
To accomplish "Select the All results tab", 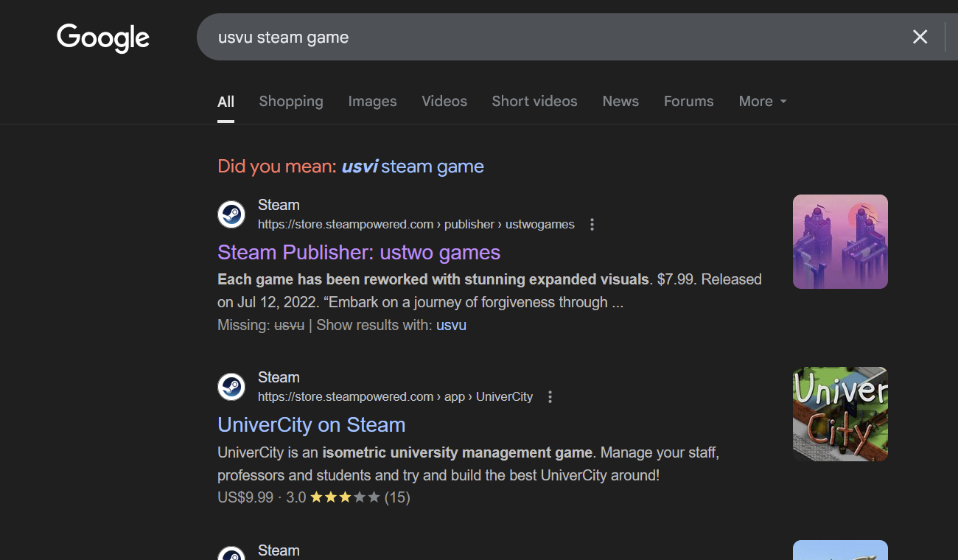I will tap(225, 102).
